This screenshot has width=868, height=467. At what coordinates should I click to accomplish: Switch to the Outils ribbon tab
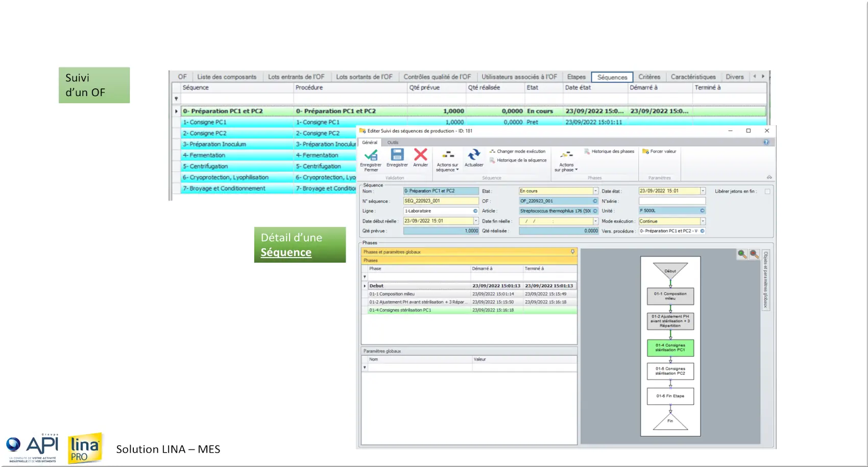pos(393,143)
